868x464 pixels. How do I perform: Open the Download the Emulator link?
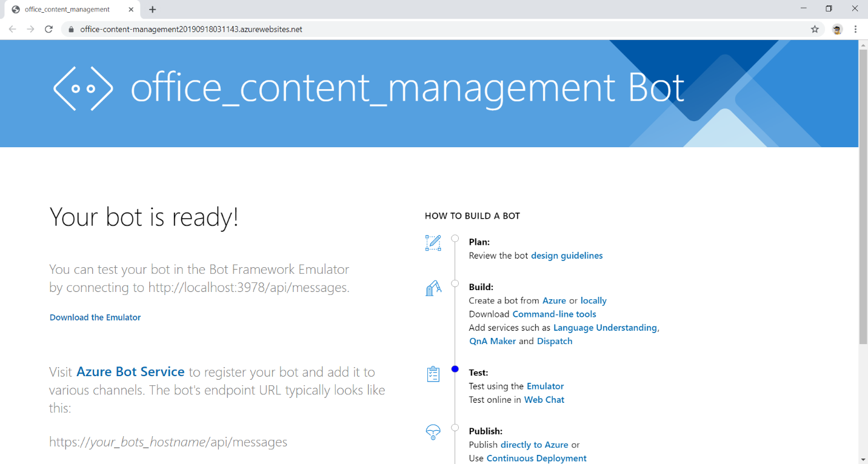pos(95,317)
